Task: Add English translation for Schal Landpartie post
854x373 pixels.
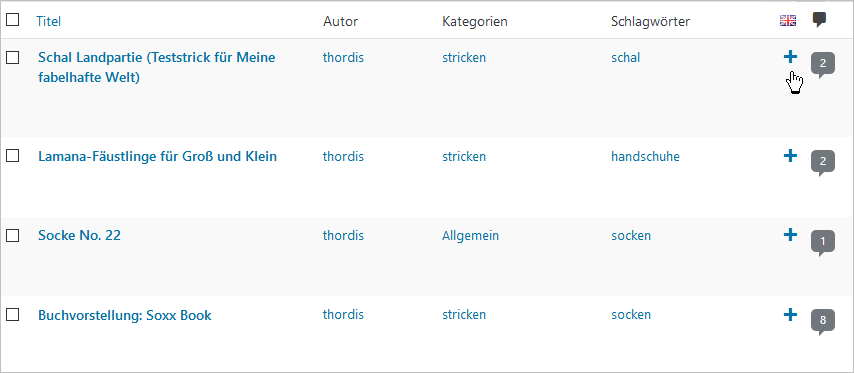Action: (790, 57)
